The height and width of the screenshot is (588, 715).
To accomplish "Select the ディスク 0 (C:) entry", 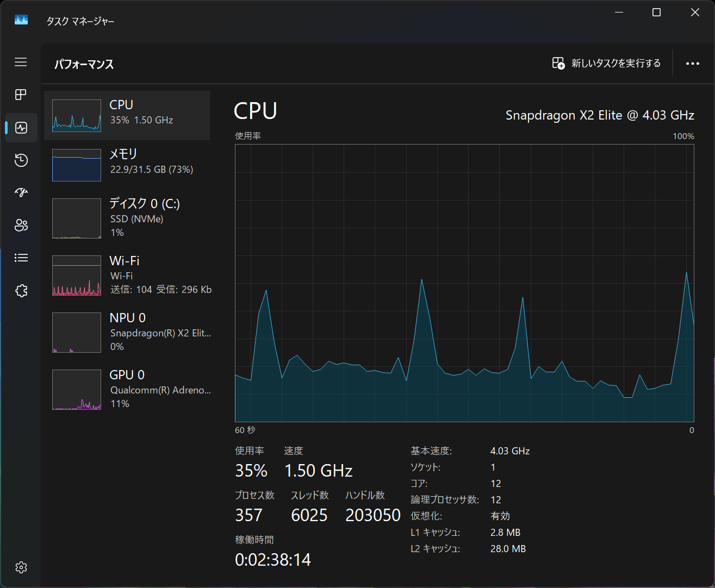I will pyautogui.click(x=127, y=218).
